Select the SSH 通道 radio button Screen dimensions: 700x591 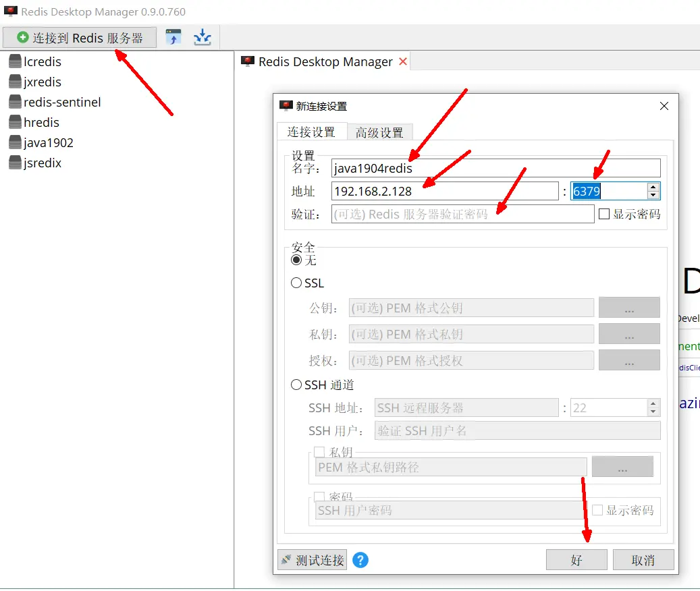click(x=296, y=385)
